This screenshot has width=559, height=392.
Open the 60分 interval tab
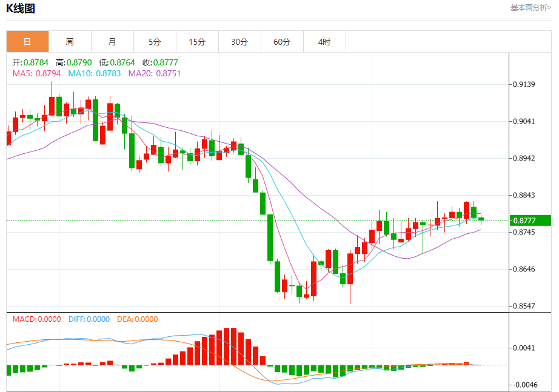tap(282, 42)
